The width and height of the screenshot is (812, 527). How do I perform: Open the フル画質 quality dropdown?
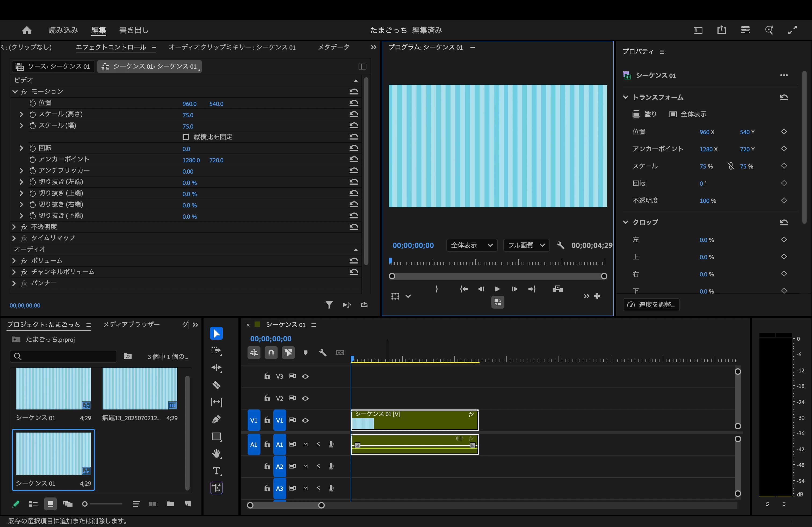pyautogui.click(x=526, y=245)
